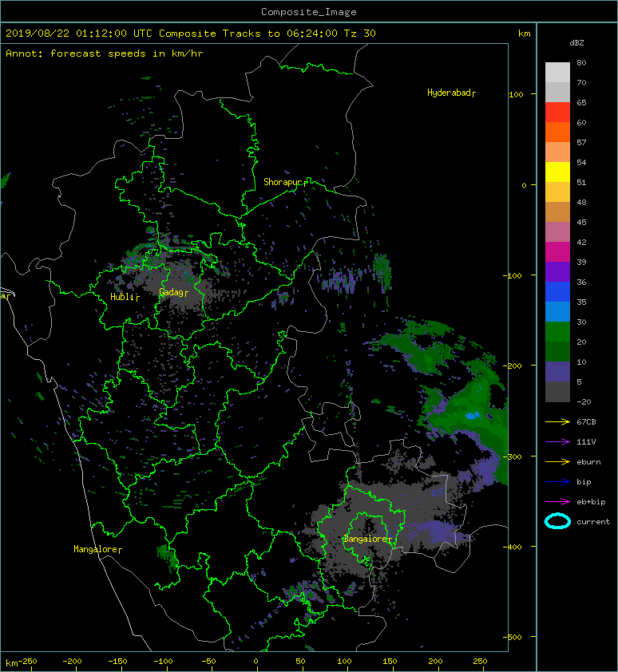Select the light blue swatch between 35 and 30 dBZ
This screenshot has width=618, height=672.
click(557, 312)
